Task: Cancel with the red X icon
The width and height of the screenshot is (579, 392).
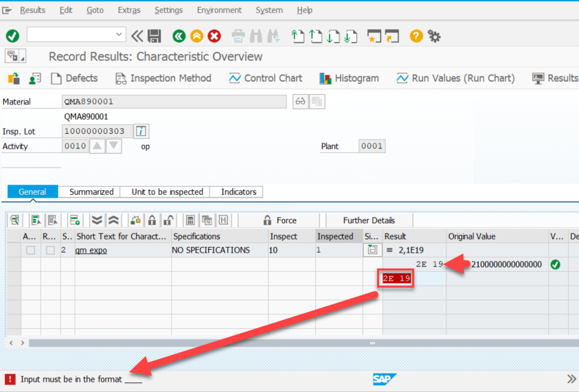Action: pos(214,36)
